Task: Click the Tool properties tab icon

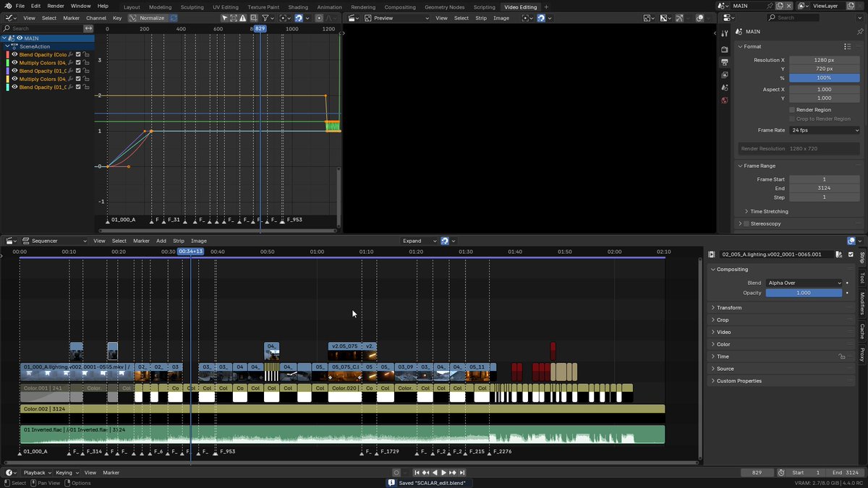Action: pyautogui.click(x=725, y=32)
